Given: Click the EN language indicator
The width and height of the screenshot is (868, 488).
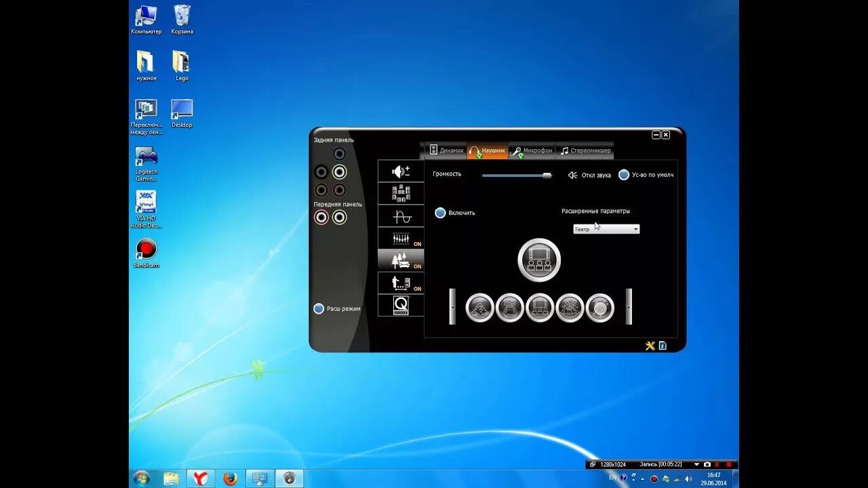Looking at the screenshot, I should point(612,477).
